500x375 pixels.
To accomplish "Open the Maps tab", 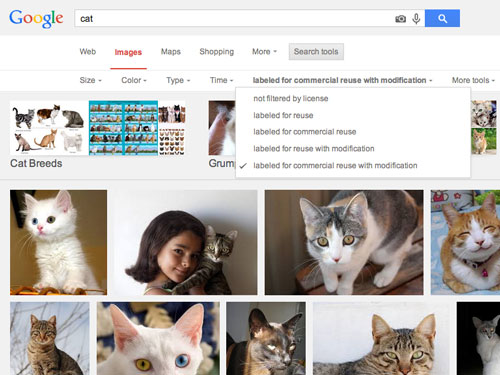I will [x=171, y=52].
